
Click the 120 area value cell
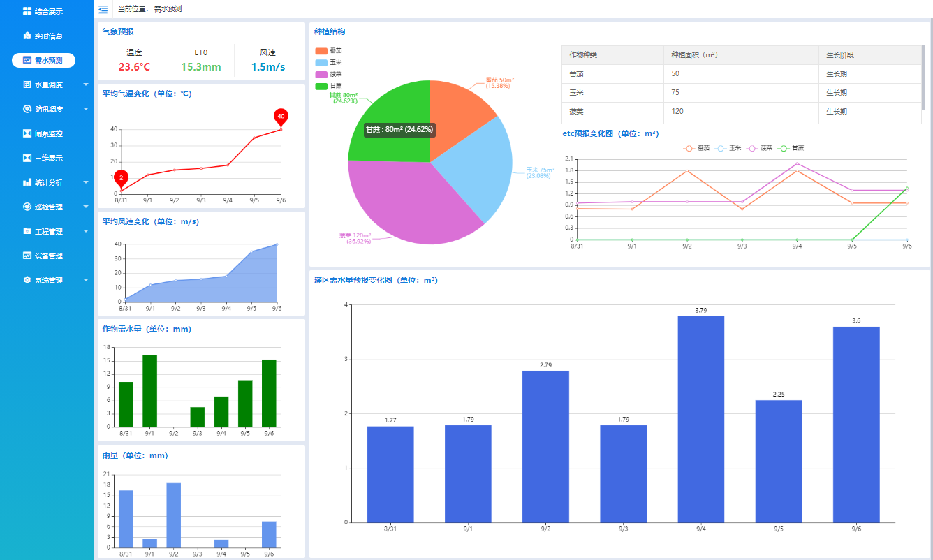[x=741, y=112]
